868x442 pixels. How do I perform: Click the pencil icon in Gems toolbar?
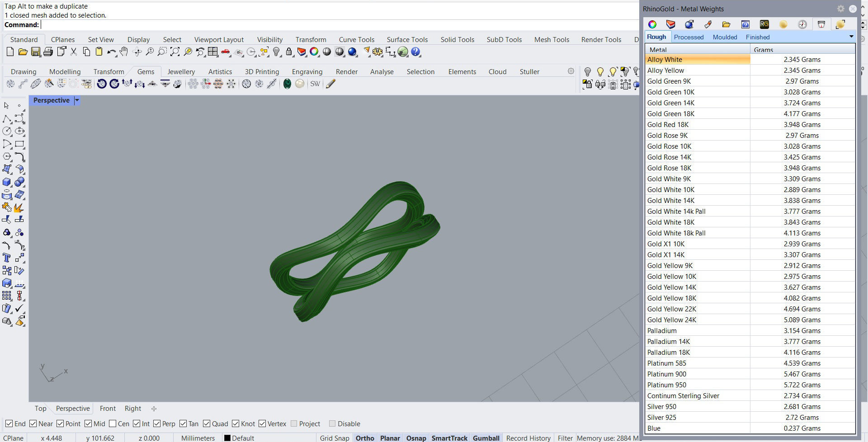tap(330, 84)
